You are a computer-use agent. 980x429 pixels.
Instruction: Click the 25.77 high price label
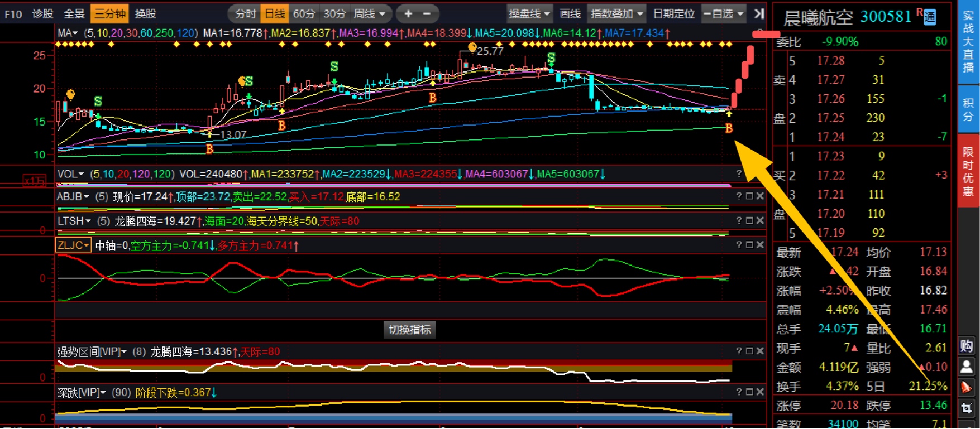click(x=490, y=51)
